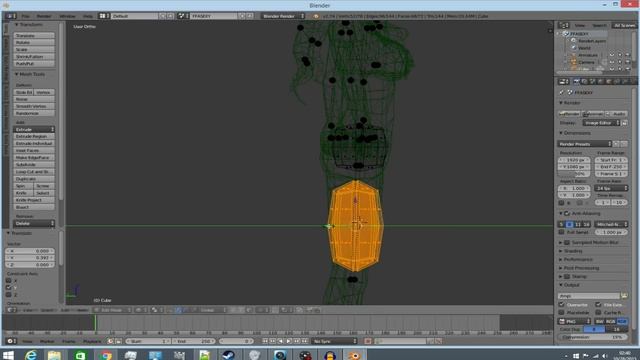The width and height of the screenshot is (640, 360).
Task: Click the timeline editor type icon
Action: (10, 341)
